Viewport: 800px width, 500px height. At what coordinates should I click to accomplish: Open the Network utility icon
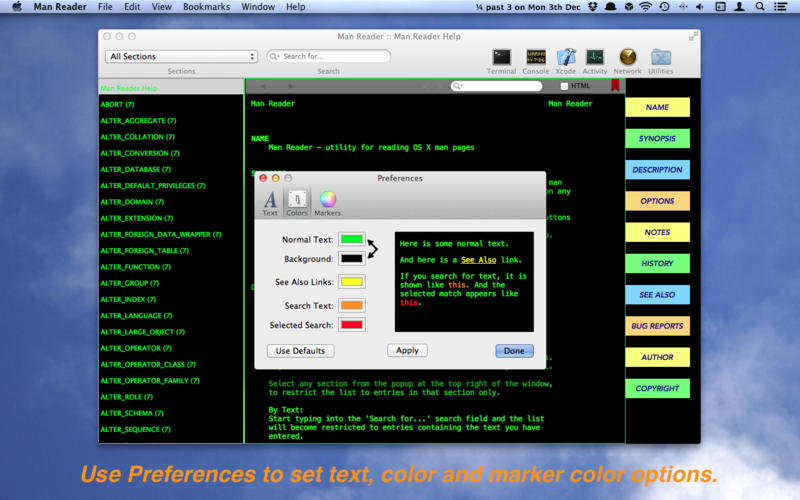tap(628, 57)
